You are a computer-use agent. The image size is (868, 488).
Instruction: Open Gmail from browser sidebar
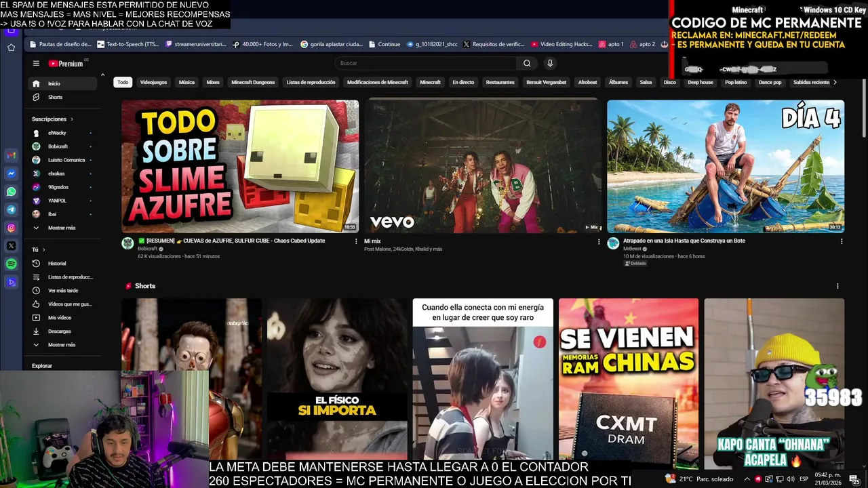click(11, 155)
